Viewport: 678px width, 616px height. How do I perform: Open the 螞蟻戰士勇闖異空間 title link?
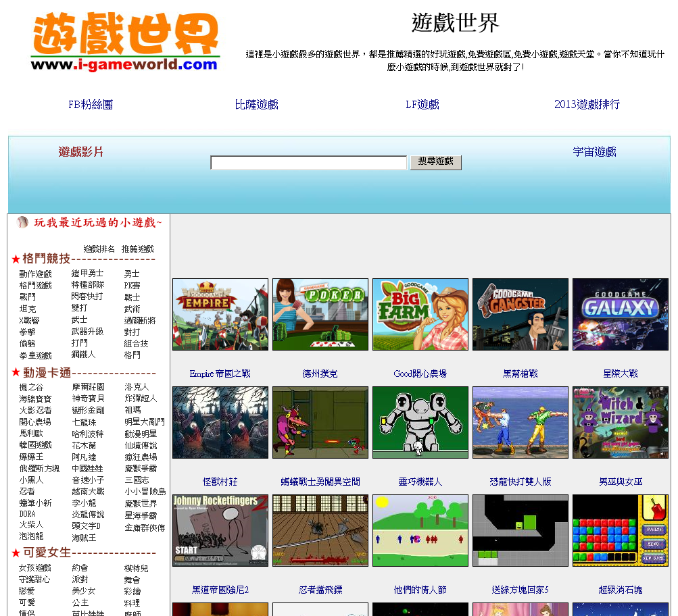coord(320,482)
